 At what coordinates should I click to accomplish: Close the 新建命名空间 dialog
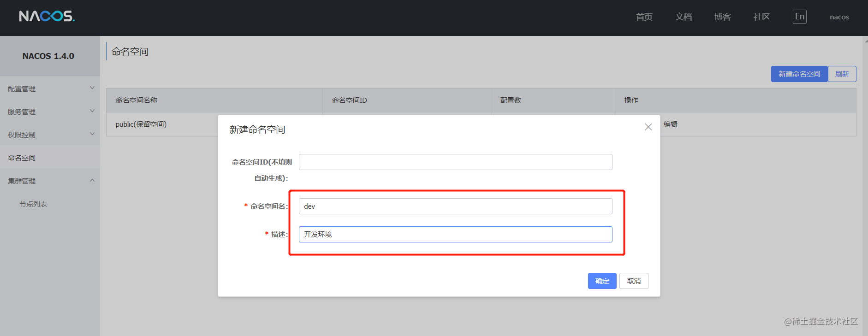pyautogui.click(x=648, y=127)
